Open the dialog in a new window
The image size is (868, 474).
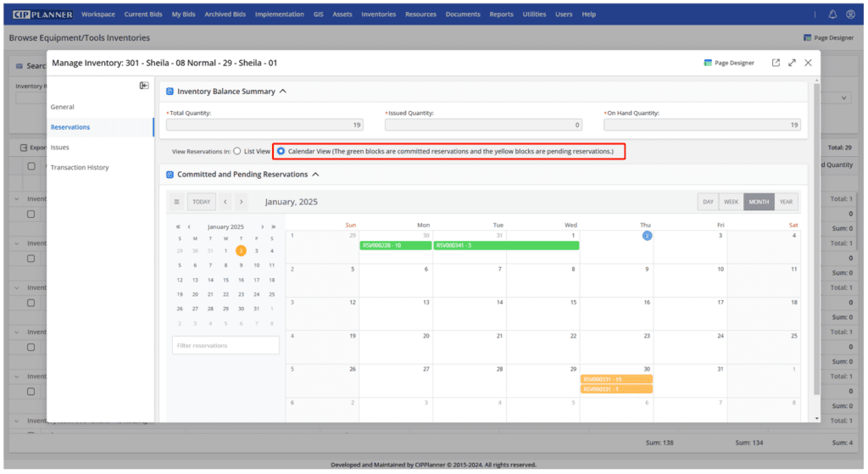pyautogui.click(x=776, y=63)
